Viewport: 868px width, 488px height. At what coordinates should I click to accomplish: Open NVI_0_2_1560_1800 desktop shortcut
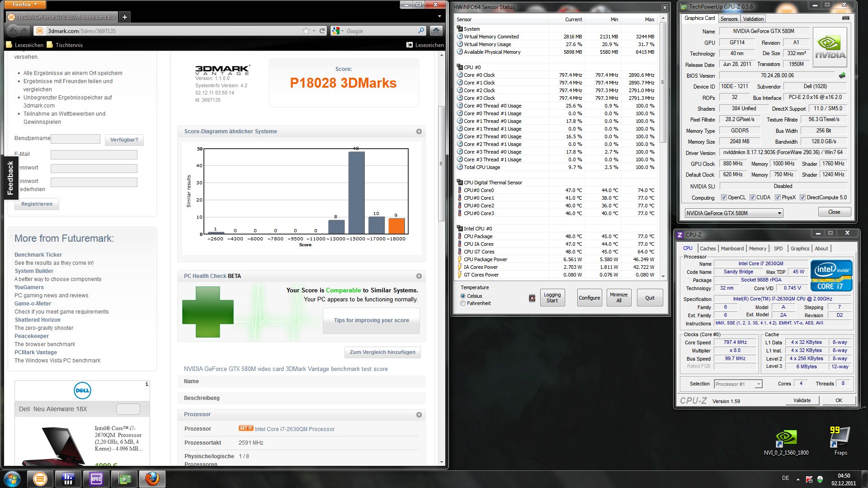click(x=786, y=442)
